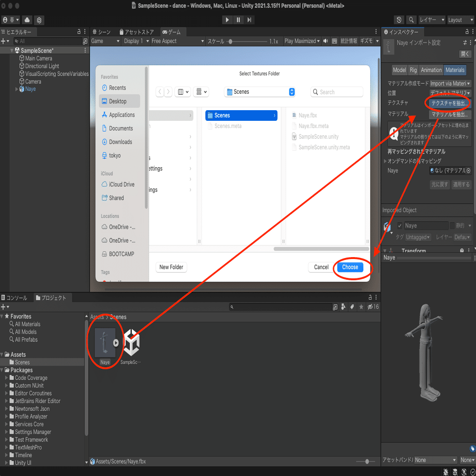Open the account dropdown in Unity toolbar
The width and height of the screenshot is (476, 476).
(x=10, y=20)
